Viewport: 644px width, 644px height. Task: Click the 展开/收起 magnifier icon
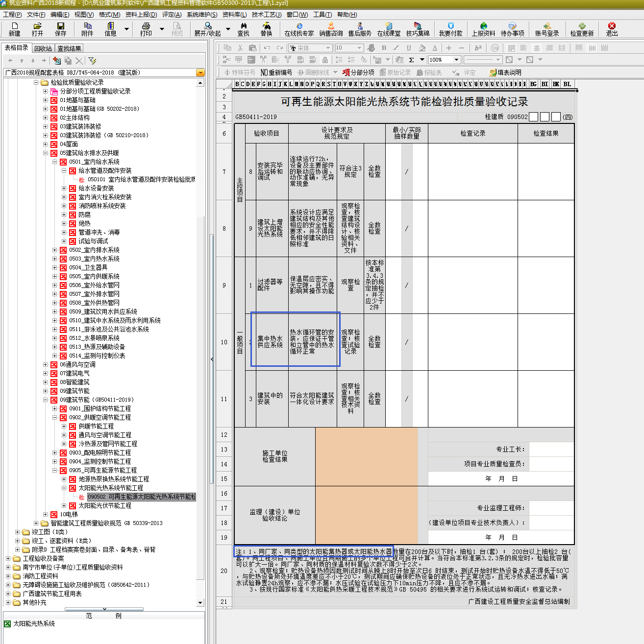tap(208, 25)
